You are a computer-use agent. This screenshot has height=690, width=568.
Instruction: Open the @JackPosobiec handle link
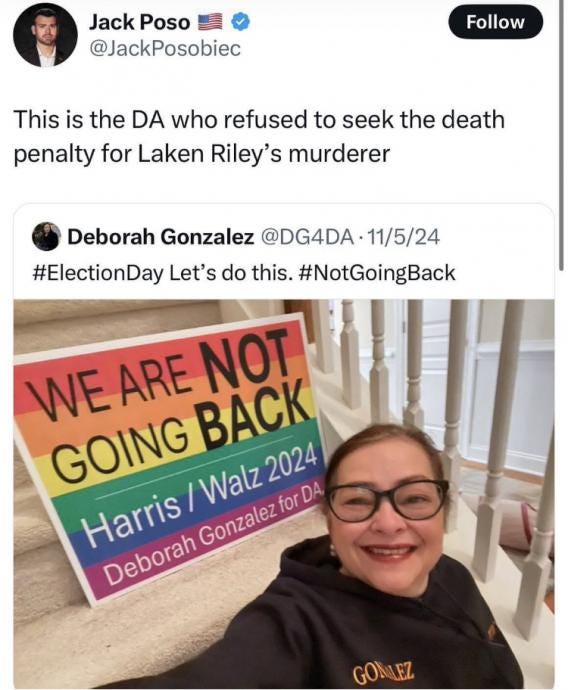tap(165, 48)
